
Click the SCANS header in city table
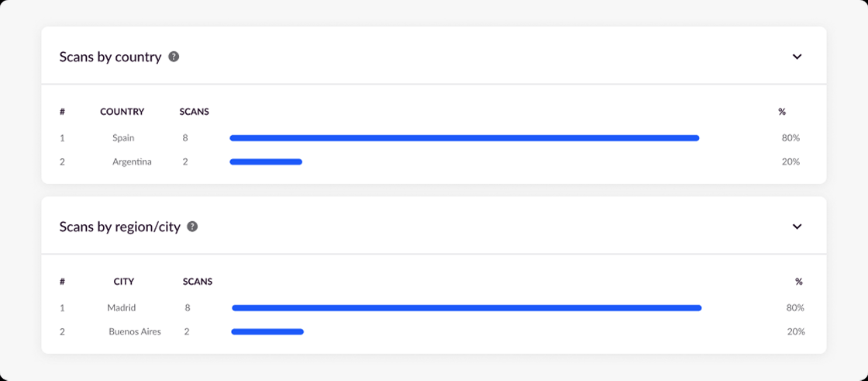coord(198,282)
